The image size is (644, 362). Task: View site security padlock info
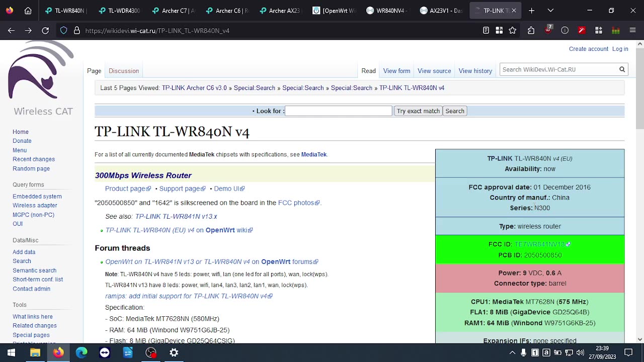click(x=77, y=31)
